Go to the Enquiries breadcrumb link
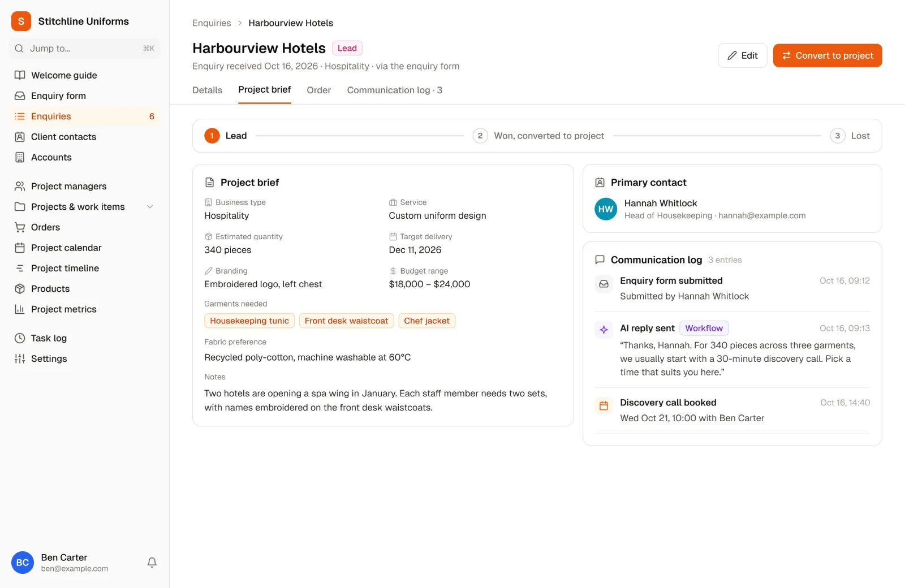The height and width of the screenshot is (588, 905). tap(212, 23)
